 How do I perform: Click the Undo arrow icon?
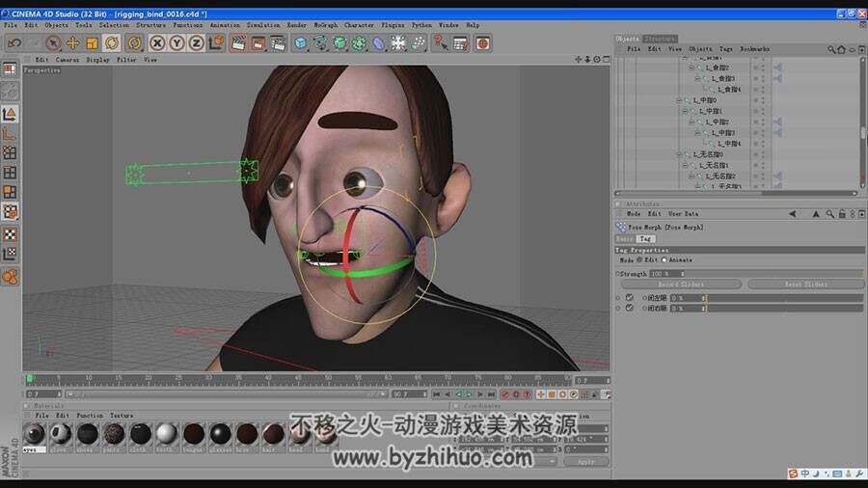(x=14, y=42)
